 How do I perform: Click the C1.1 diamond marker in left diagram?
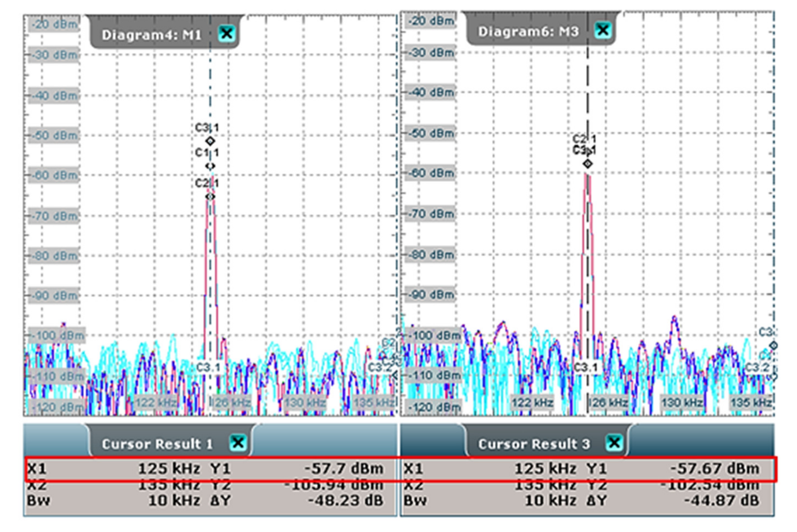[210, 166]
